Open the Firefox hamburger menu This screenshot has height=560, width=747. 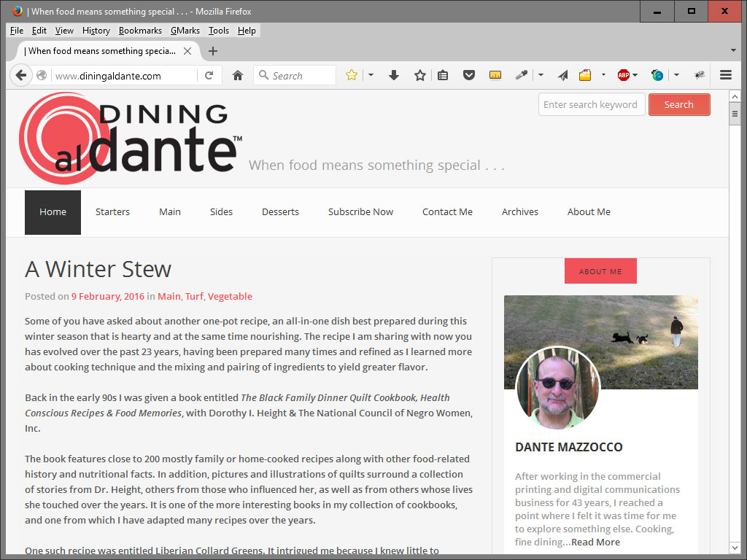tap(726, 75)
